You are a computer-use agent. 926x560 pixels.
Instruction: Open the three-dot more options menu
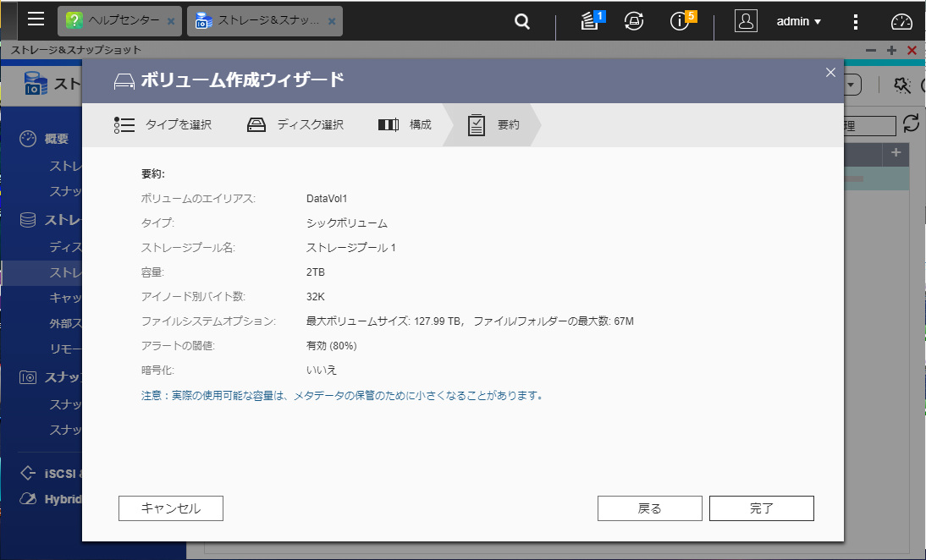tap(856, 22)
